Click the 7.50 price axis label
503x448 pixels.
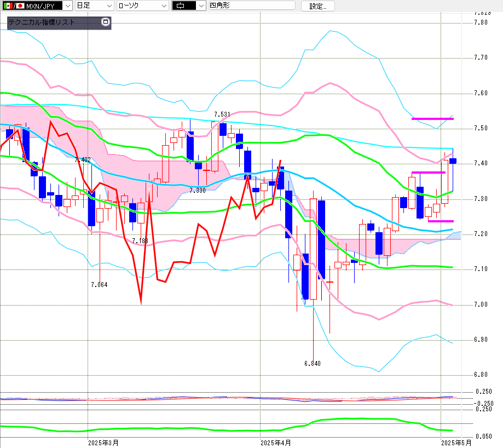pos(481,128)
